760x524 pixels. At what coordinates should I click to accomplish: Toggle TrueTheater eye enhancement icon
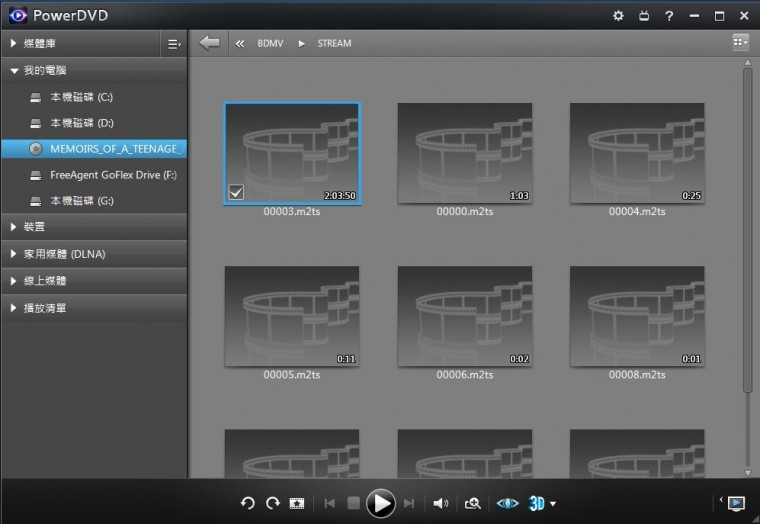[507, 503]
